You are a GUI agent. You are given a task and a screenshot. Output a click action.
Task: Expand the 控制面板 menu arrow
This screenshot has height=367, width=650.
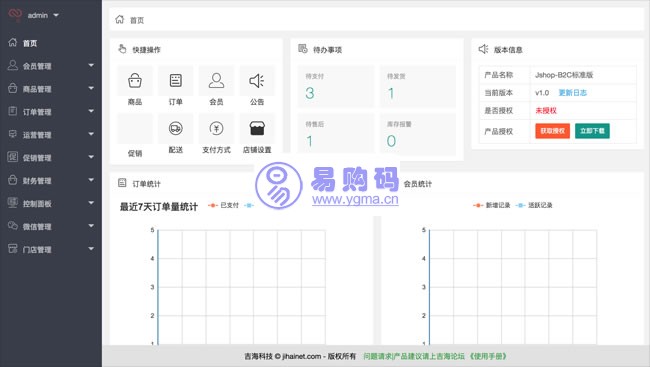91,203
